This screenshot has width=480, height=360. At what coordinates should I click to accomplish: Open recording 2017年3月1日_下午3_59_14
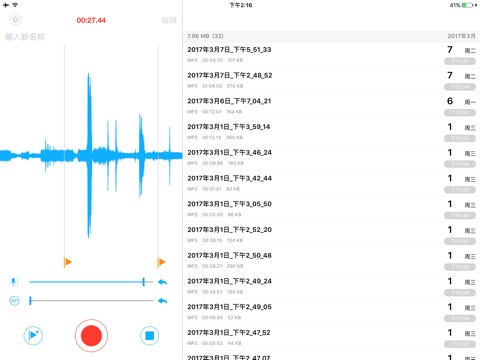coord(332,132)
